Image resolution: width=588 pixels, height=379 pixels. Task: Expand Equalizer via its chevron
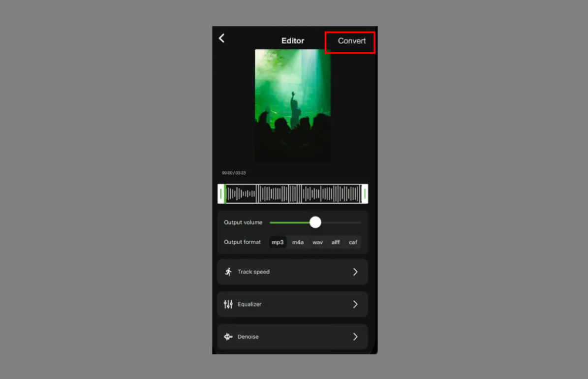(355, 304)
